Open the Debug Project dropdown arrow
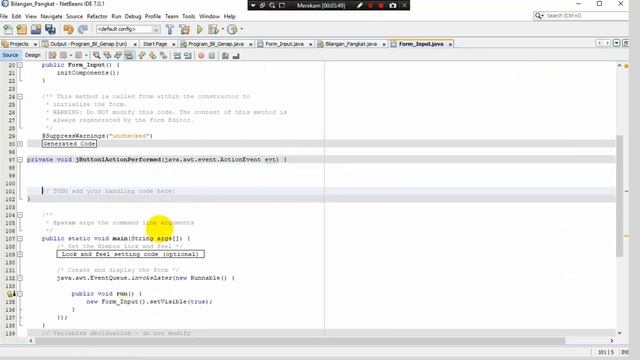 (222, 29)
